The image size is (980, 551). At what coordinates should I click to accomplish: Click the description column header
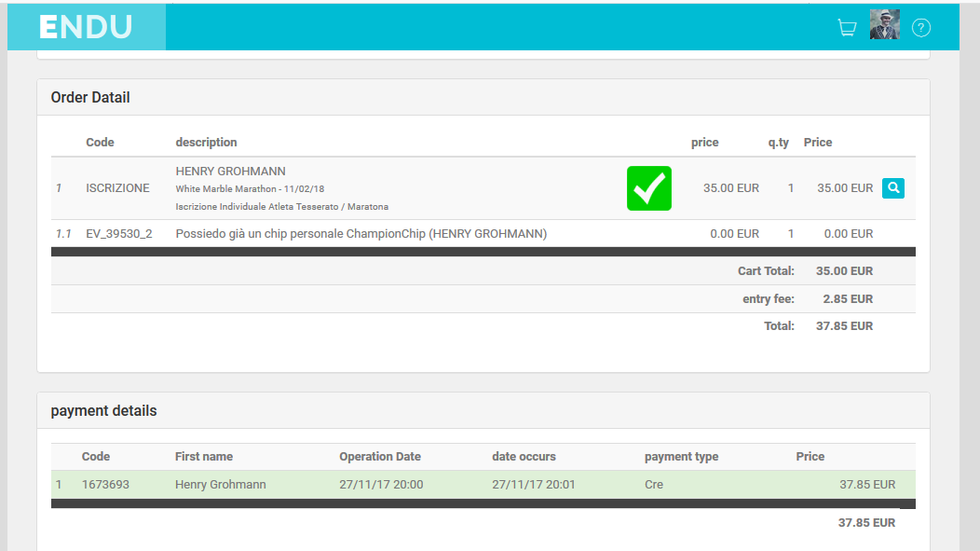point(206,143)
